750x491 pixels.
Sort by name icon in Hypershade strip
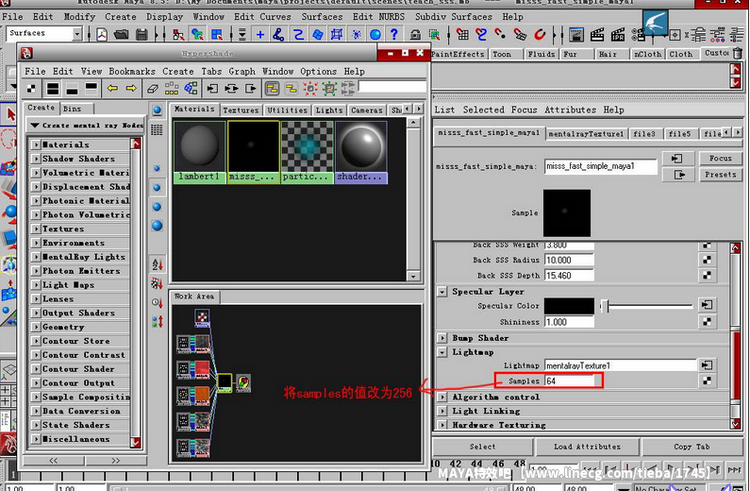point(157,264)
